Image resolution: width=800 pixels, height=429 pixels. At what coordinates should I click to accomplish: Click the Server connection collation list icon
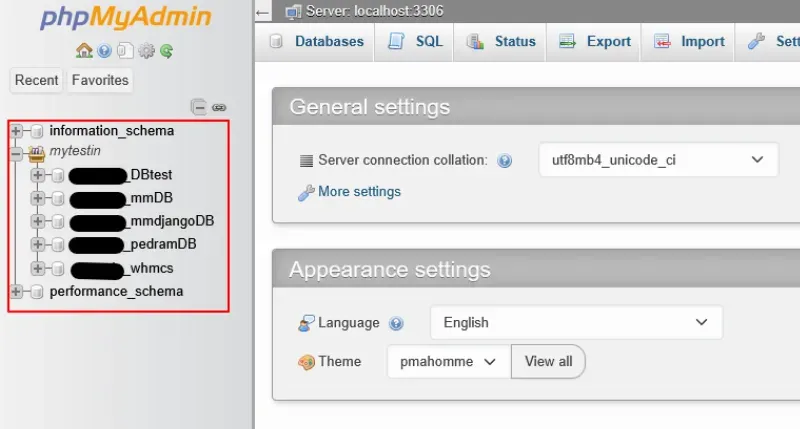(306, 161)
